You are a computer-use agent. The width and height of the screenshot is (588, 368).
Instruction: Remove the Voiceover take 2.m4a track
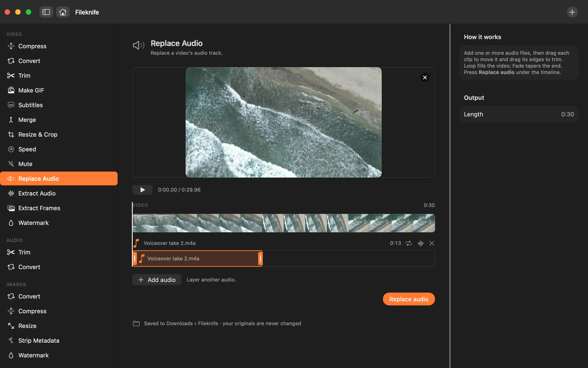(432, 243)
